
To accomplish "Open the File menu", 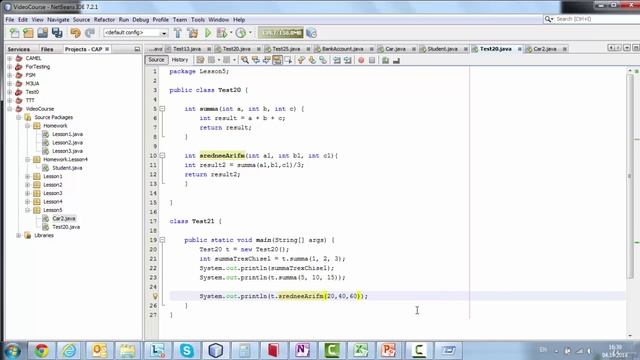I will coord(10,20).
